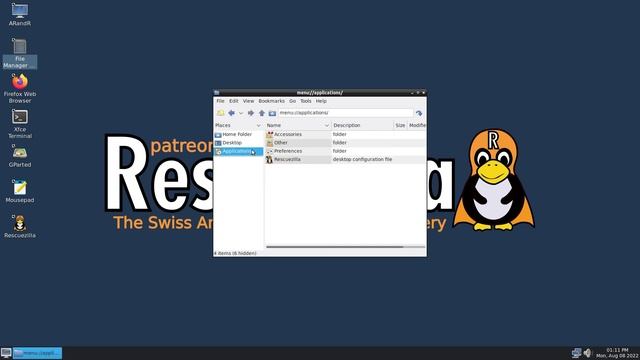Click the go/jump arrow beside path bar
Viewport: 640px width, 360px height.
419,113
